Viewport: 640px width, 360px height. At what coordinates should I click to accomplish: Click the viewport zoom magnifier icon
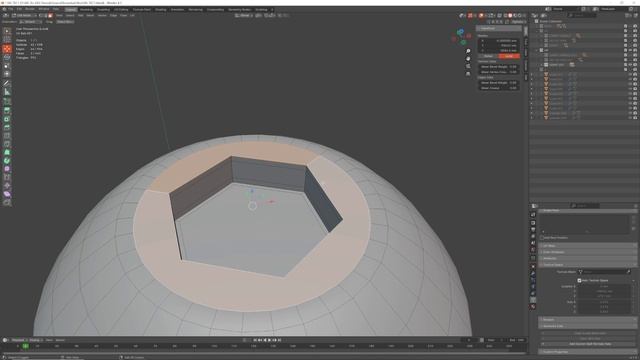(468, 51)
